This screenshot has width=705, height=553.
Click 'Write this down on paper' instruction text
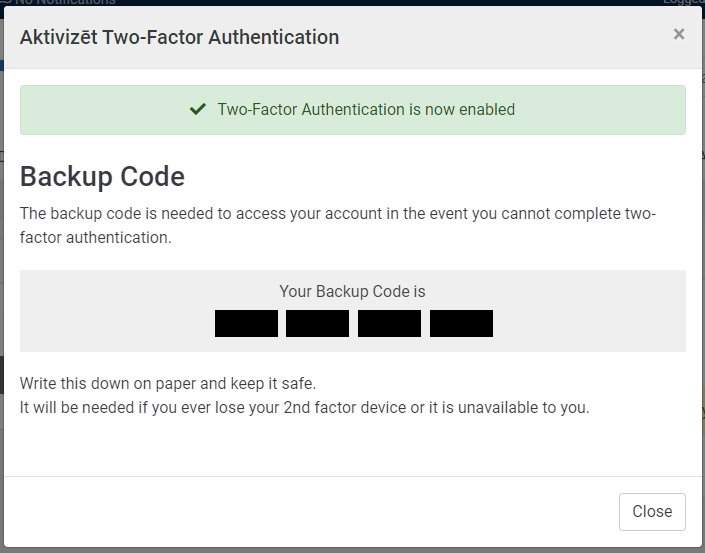coord(168,383)
